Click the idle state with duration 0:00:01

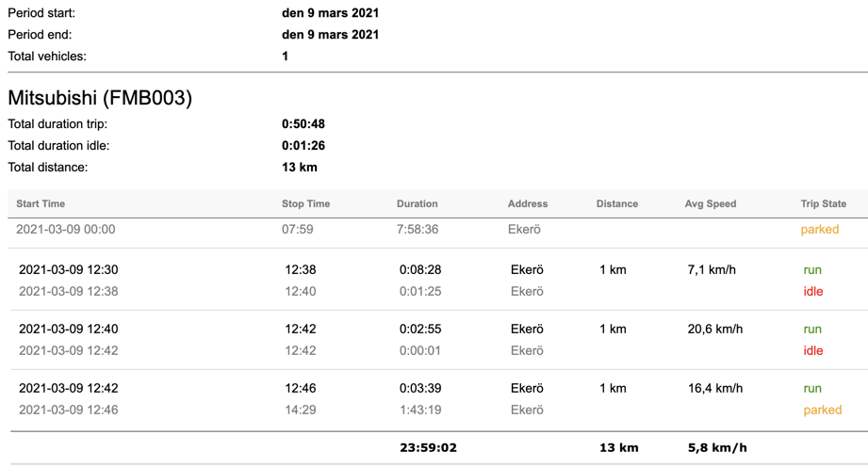pos(812,351)
